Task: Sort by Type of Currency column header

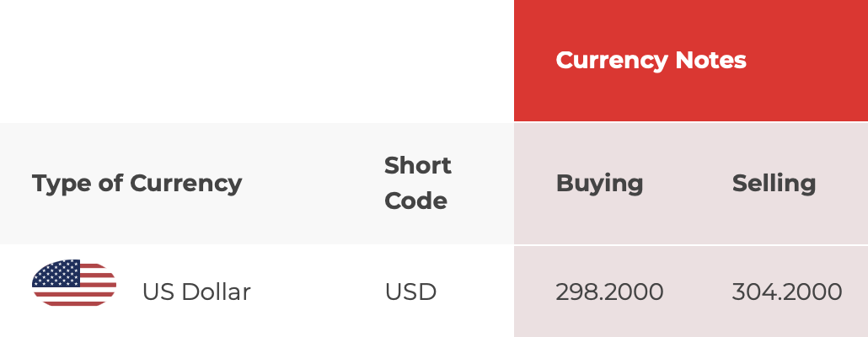Action: (137, 183)
